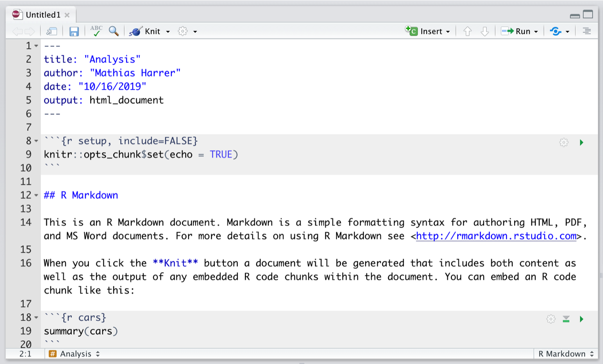
Task: Close the Untitled1 tab
Action: (x=67, y=15)
